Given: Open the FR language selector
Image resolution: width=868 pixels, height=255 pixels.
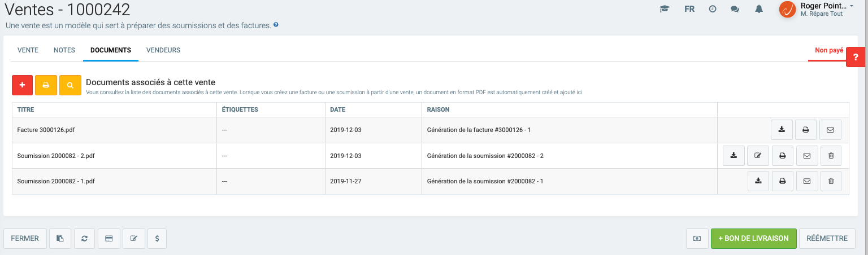Looking at the screenshot, I should point(689,10).
